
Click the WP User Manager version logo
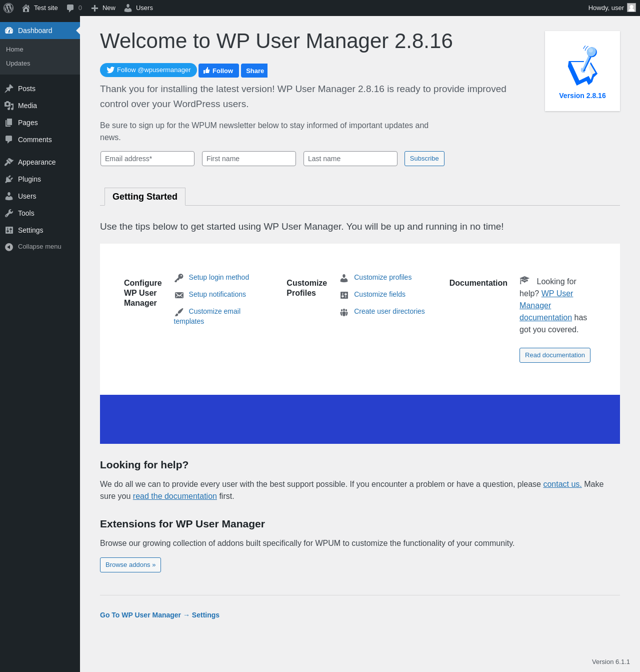click(x=582, y=66)
